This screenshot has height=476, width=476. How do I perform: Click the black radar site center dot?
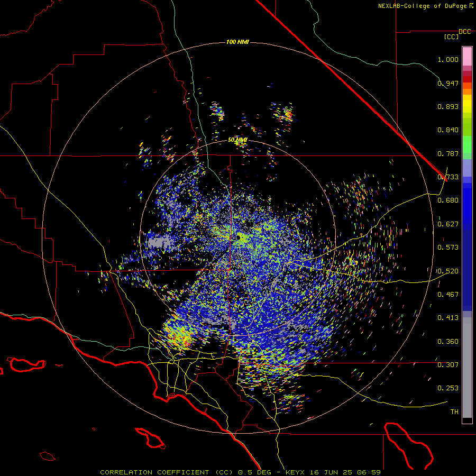(x=239, y=237)
